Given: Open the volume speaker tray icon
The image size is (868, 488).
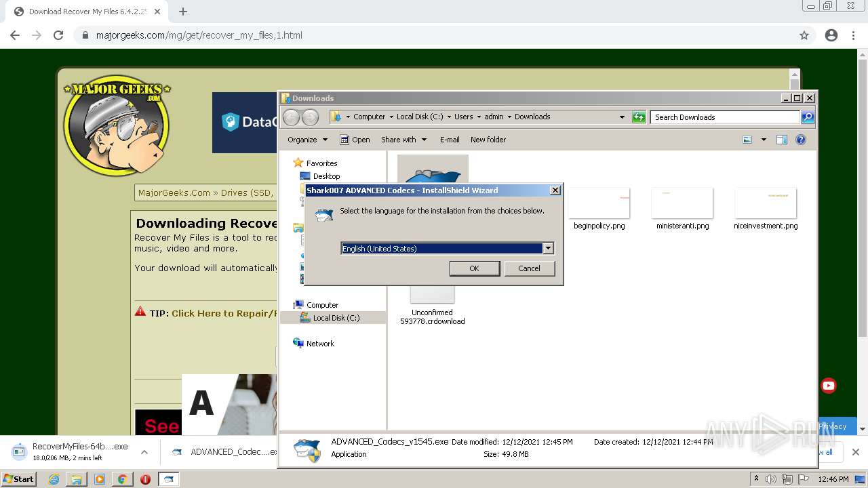Looking at the screenshot, I should point(771,479).
